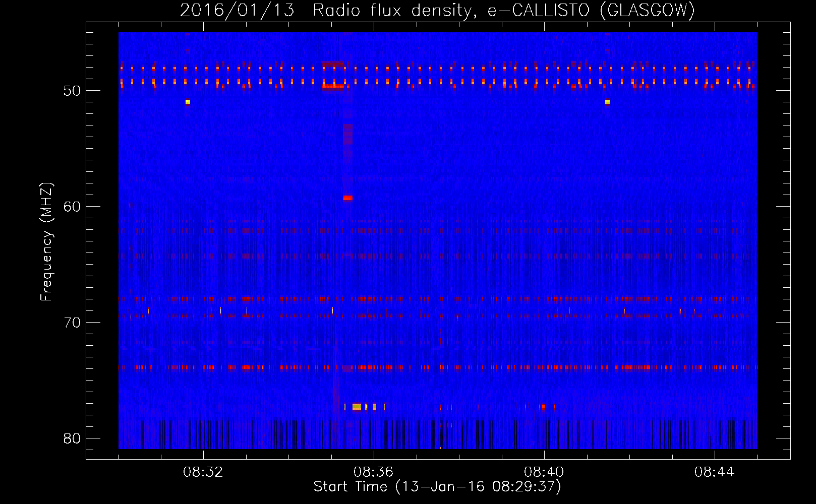Click the 80 frequency tick label
Screen dimensions: 816x504
point(72,438)
